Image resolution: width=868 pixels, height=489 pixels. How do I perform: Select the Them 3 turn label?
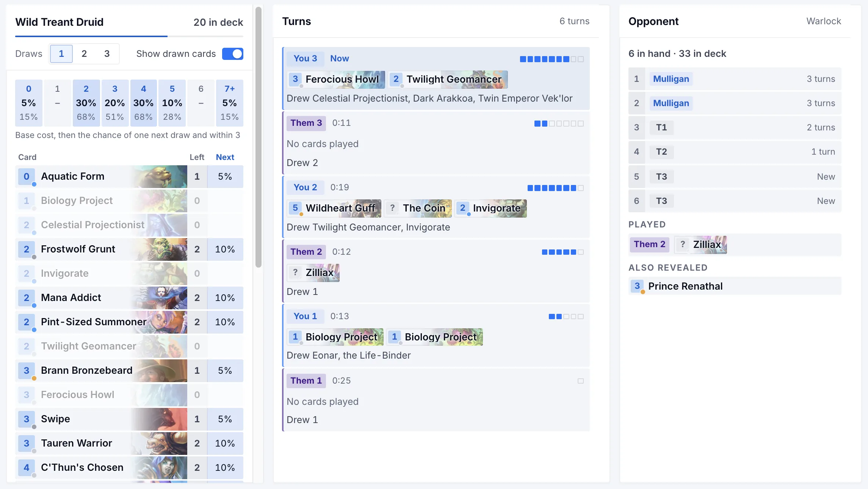306,123
